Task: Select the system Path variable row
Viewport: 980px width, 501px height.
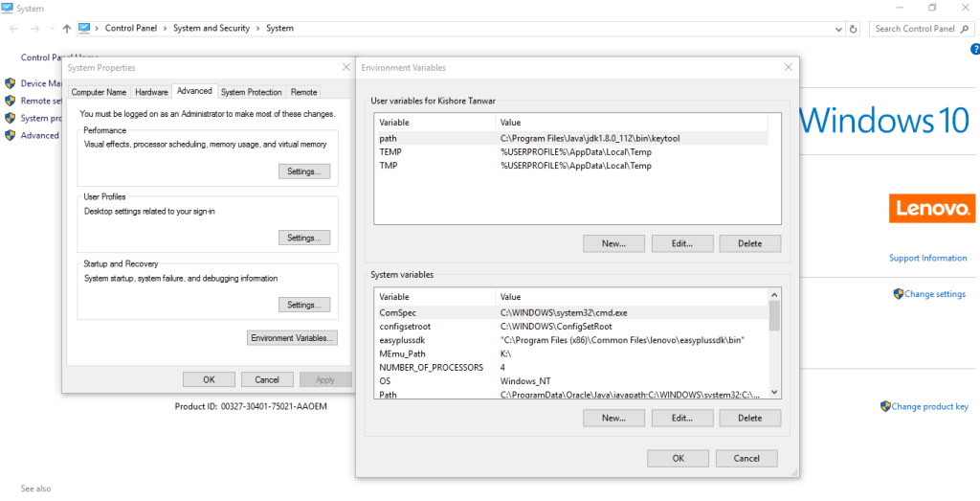Action: click(x=571, y=394)
